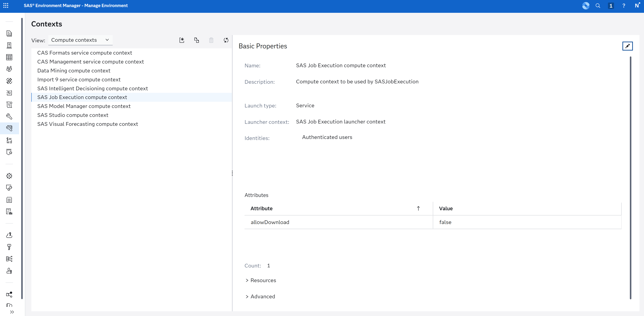Create a new compute context
The height and width of the screenshot is (316, 644).
[182, 40]
